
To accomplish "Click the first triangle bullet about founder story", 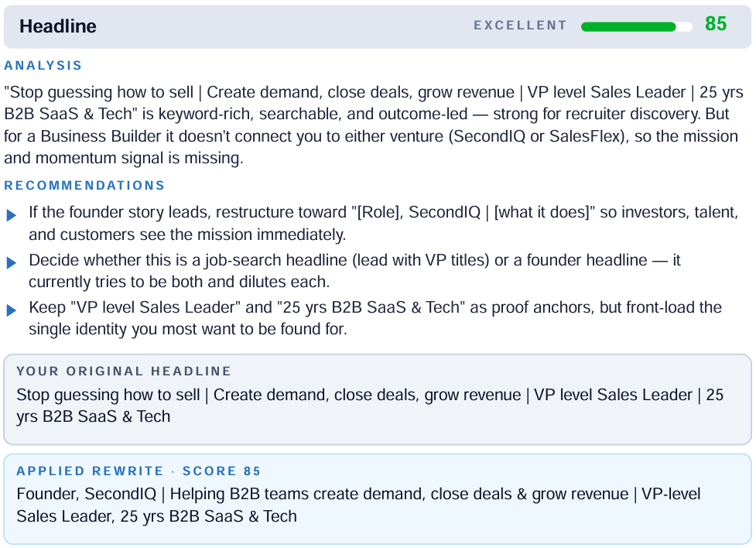I will pos(11,215).
